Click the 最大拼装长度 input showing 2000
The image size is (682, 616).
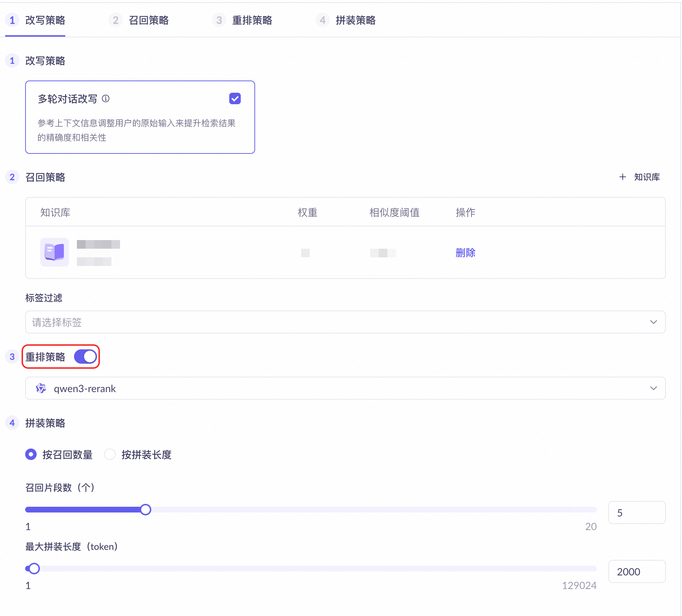(637, 571)
